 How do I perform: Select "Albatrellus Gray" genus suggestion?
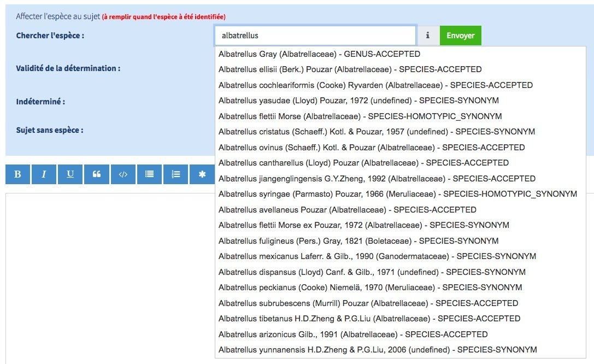319,54
